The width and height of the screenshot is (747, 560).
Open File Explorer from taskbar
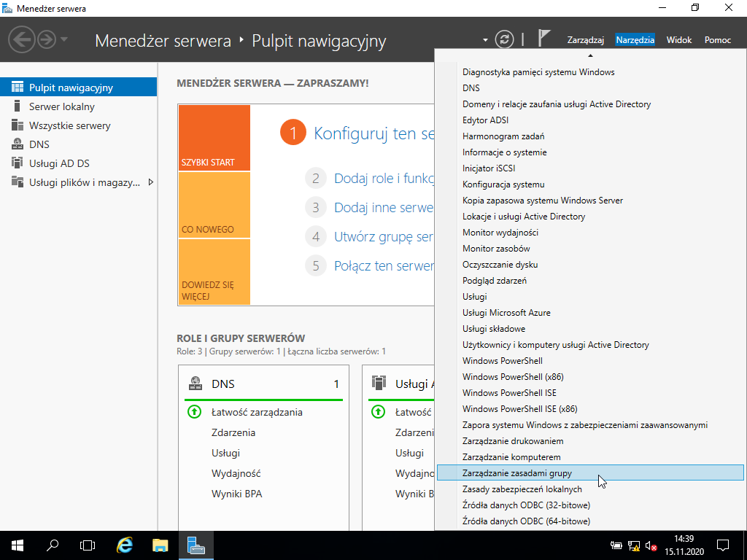pyautogui.click(x=160, y=545)
